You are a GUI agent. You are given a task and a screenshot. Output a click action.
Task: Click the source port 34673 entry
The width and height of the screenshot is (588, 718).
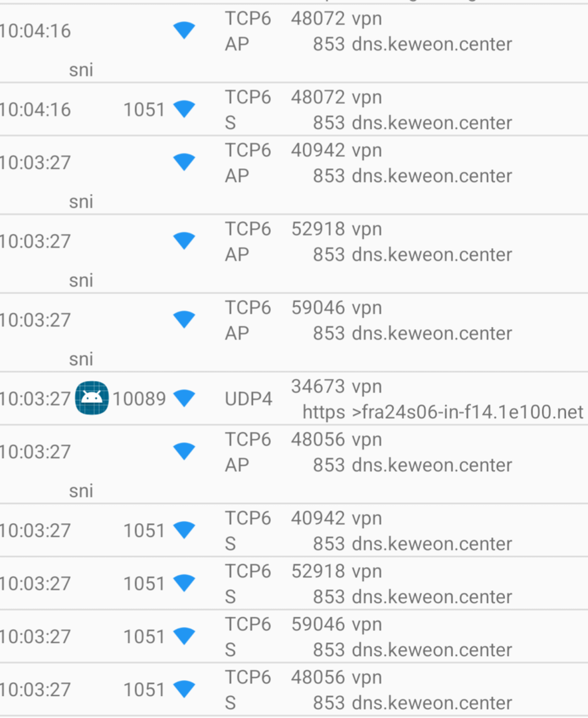point(318,386)
